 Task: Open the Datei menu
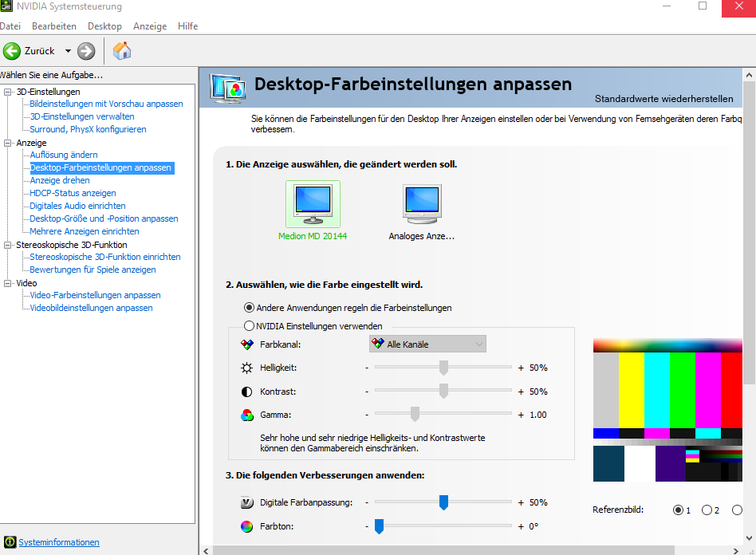click(x=10, y=26)
